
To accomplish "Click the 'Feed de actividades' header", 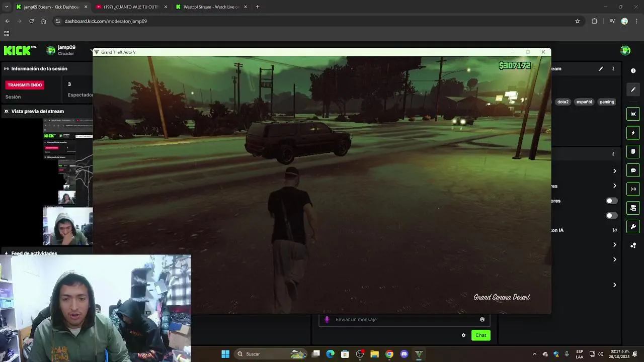I will pos(34,253).
